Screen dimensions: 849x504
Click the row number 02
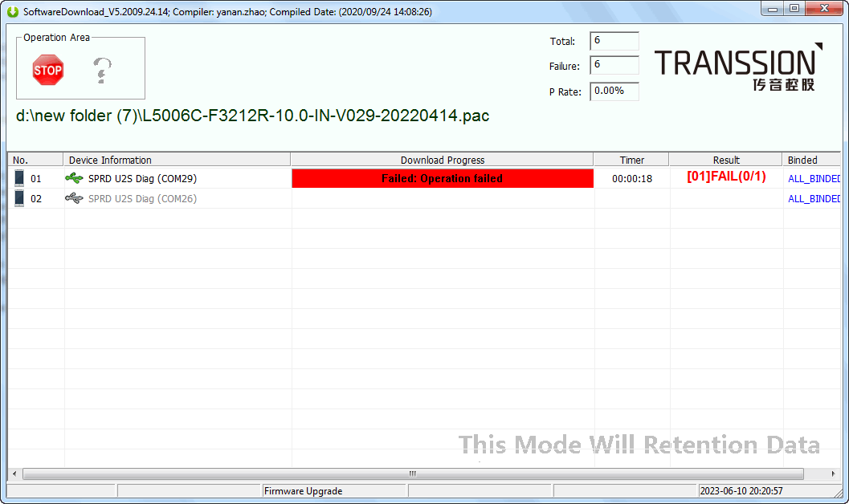pos(35,198)
